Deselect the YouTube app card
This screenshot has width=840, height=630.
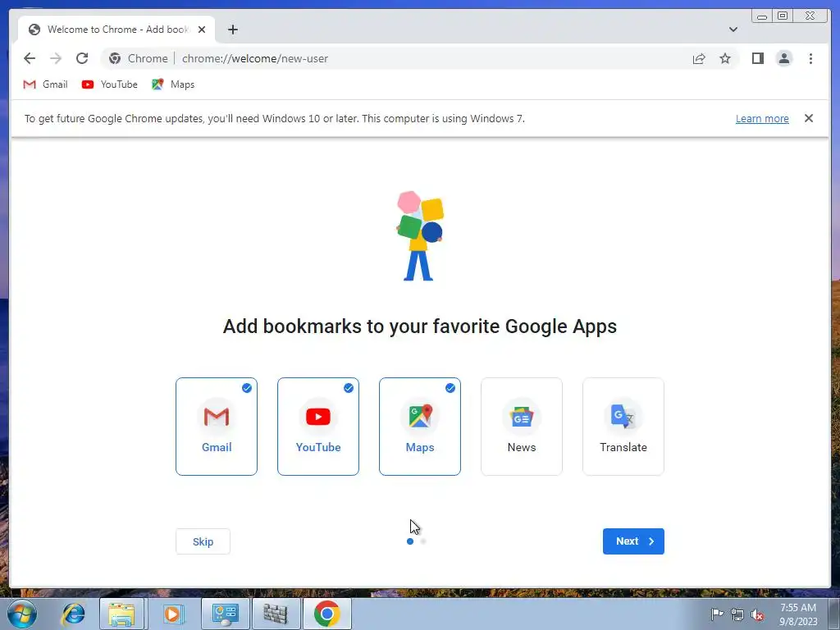(x=318, y=427)
